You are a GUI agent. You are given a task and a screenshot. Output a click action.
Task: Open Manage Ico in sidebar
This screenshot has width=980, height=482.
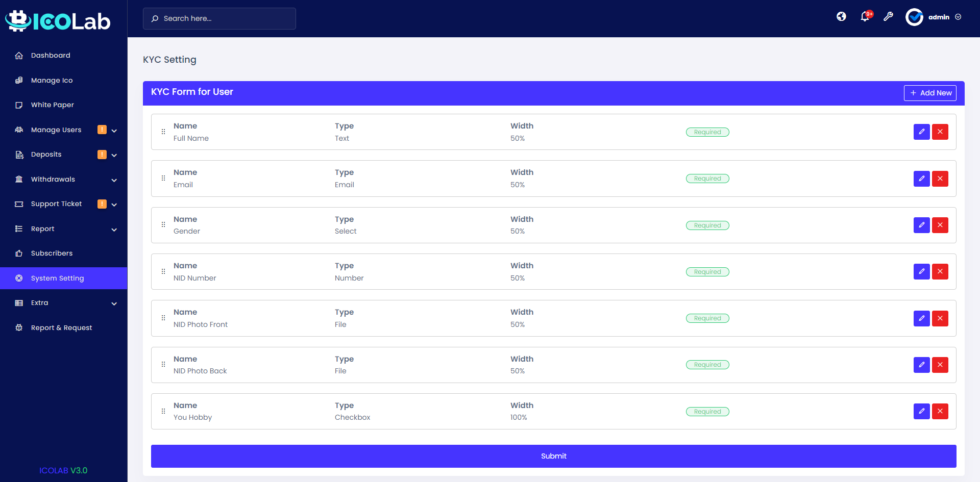(x=64, y=80)
